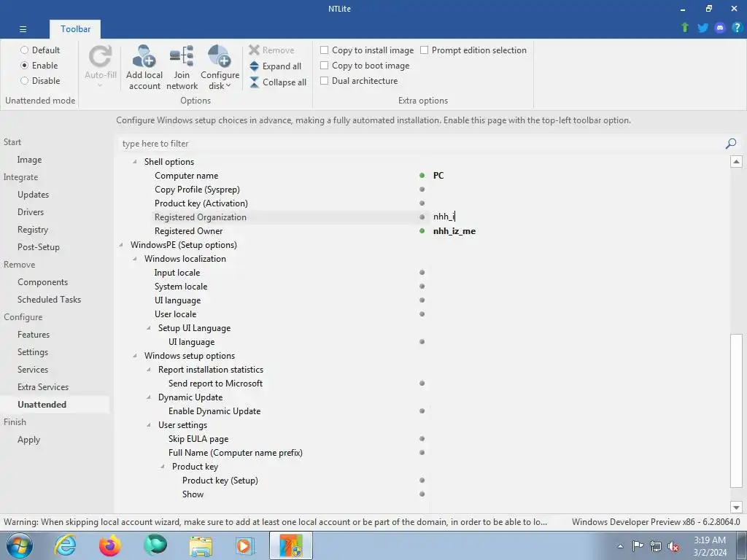The image size is (747, 560).
Task: Go to Drivers page in sidebar
Action: pyautogui.click(x=31, y=212)
